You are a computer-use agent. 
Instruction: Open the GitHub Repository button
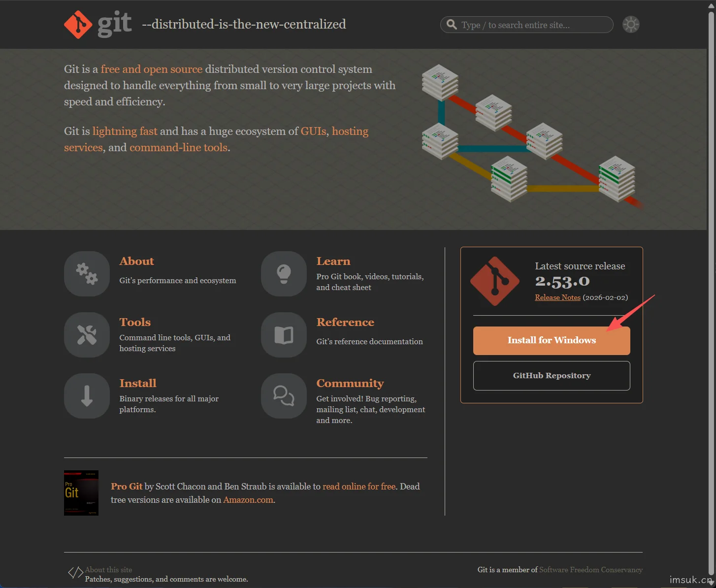pos(552,376)
